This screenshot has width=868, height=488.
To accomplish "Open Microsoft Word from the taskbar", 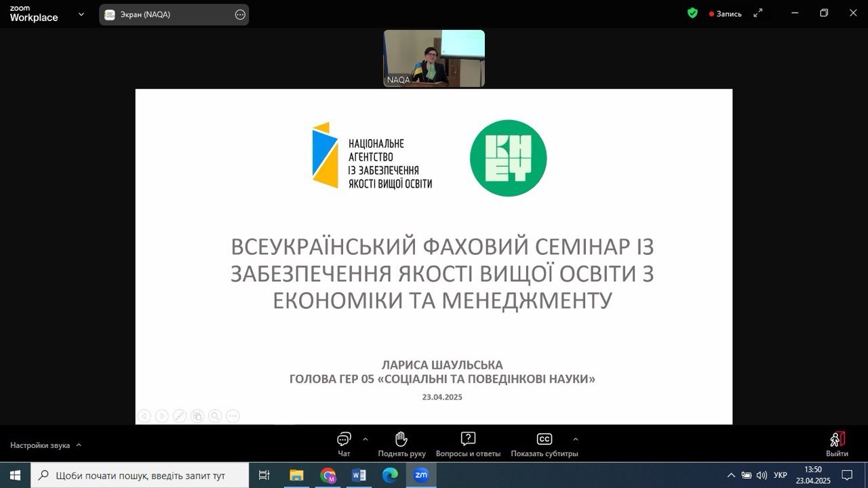I will tap(359, 476).
